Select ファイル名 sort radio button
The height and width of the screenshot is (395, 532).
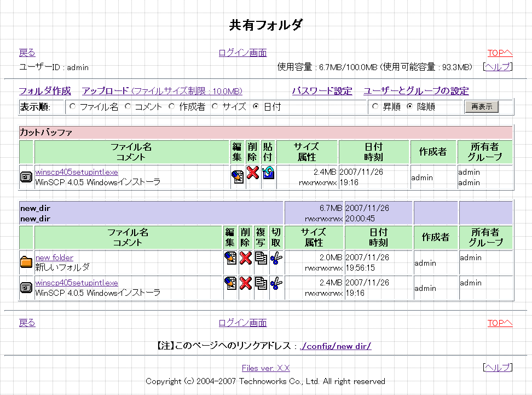click(x=73, y=107)
